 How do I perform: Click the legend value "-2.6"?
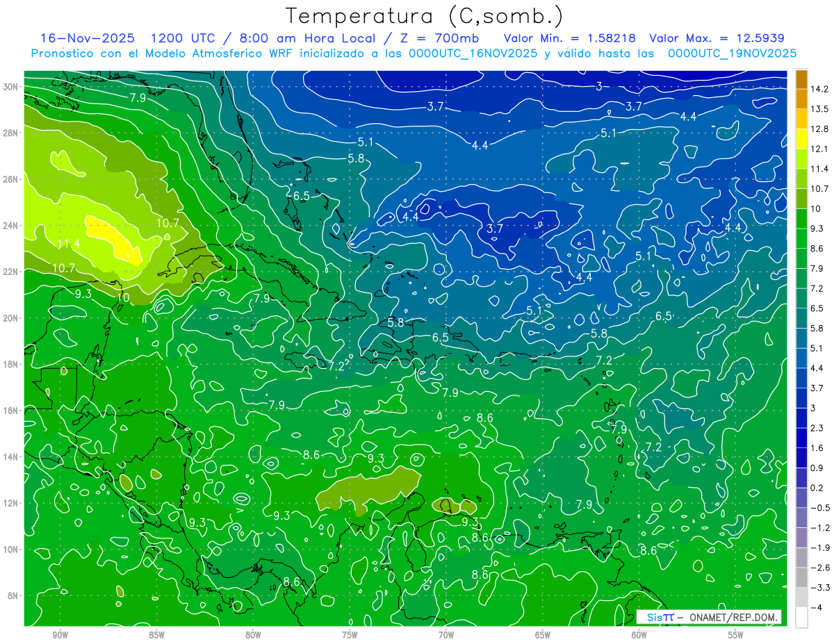[819, 568]
